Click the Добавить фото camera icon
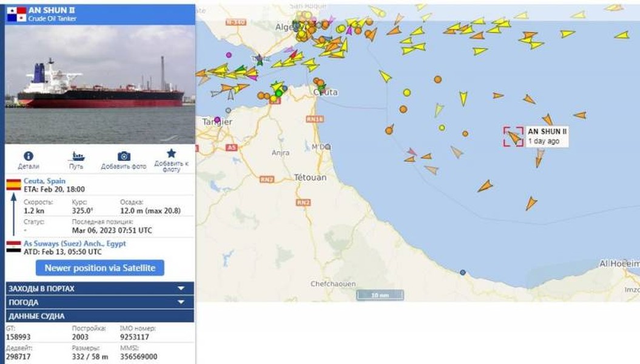The width and height of the screenshot is (640, 364). click(x=124, y=156)
